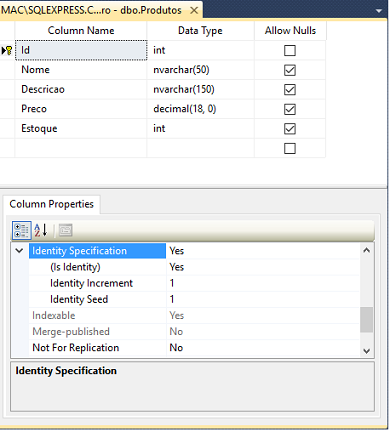The width and height of the screenshot is (390, 432).
Task: Open the tab list dropdown arrow at top right
Action: click(379, 11)
